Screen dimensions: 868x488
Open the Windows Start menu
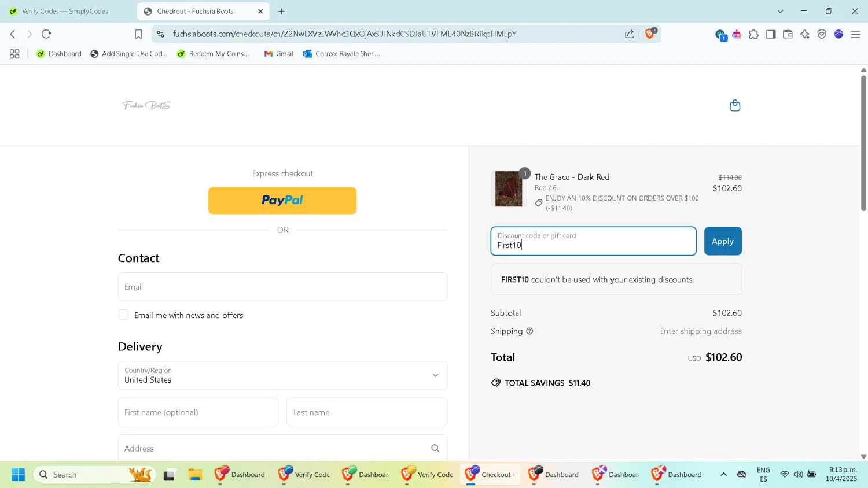[x=18, y=475]
